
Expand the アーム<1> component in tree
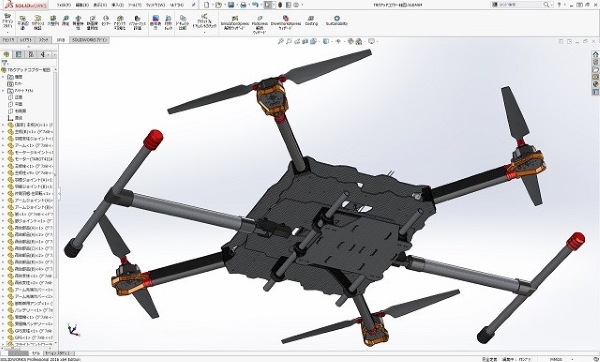[3, 145]
